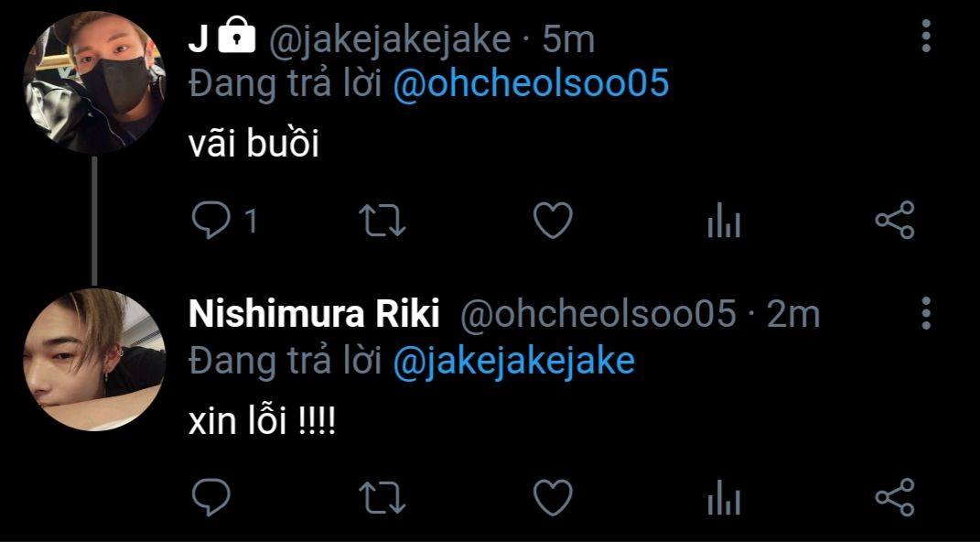Reply to J's tweet via the comment icon
The width and height of the screenshot is (980, 542).
point(210,221)
